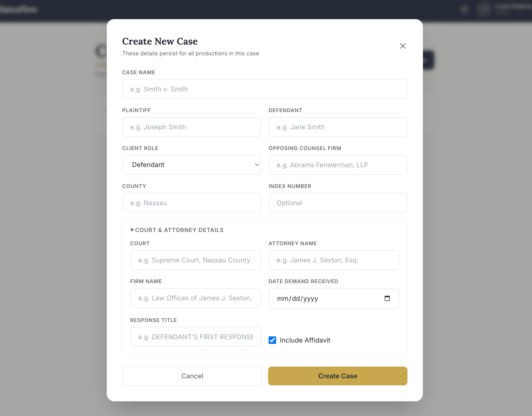The height and width of the screenshot is (416, 532).
Task: Click the Plaintiff text box
Action: click(191, 127)
